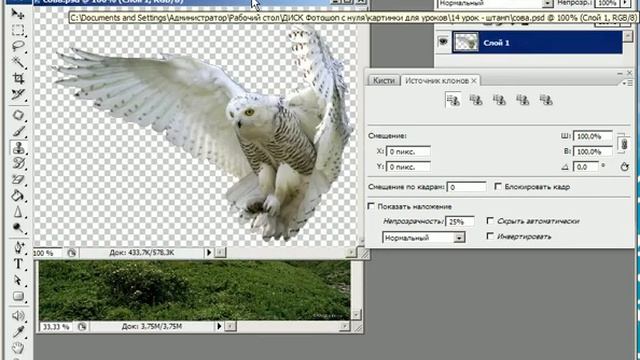Viewport: 640px width, 360px height.
Task: Select the Path Selection tool
Action: [x=18, y=280]
